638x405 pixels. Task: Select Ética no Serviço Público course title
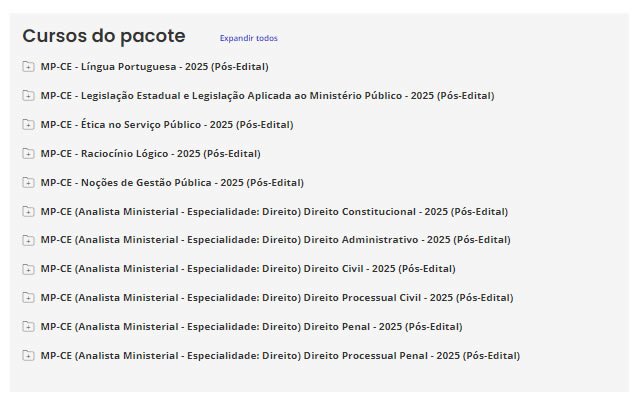click(x=167, y=125)
